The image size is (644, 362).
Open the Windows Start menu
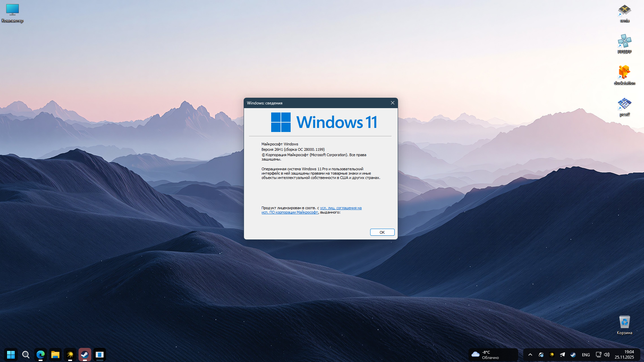(x=11, y=355)
